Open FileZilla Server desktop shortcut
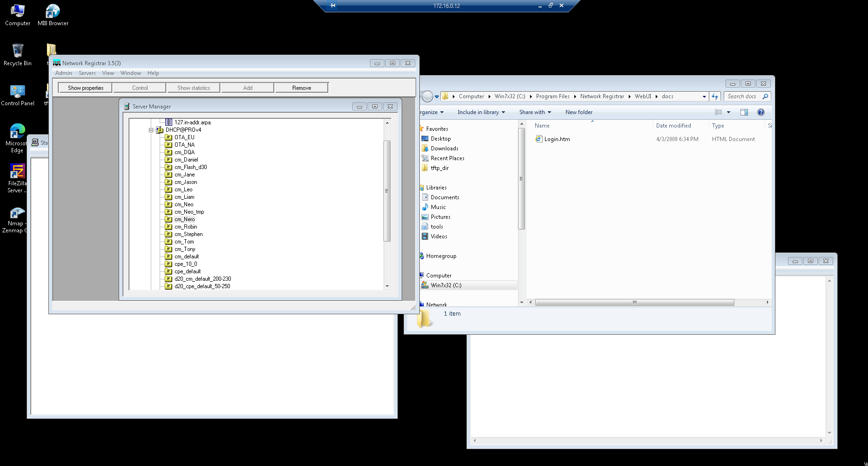The width and height of the screenshot is (868, 466). (17, 178)
